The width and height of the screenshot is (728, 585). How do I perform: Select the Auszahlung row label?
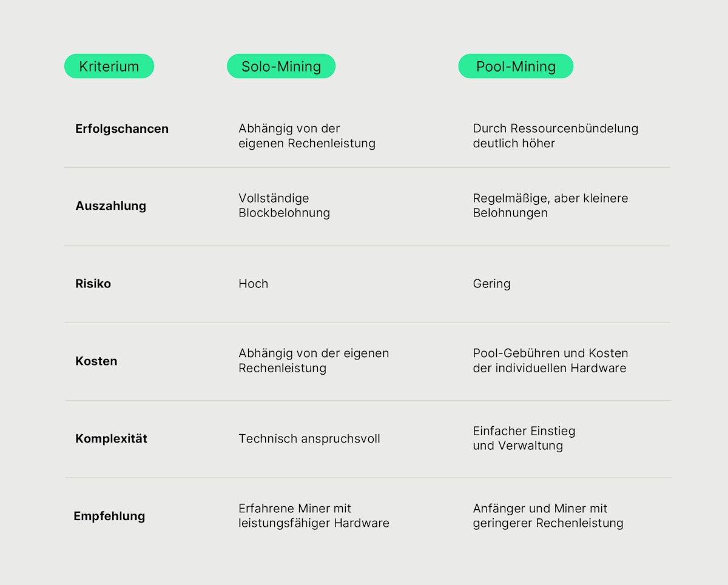point(110,206)
